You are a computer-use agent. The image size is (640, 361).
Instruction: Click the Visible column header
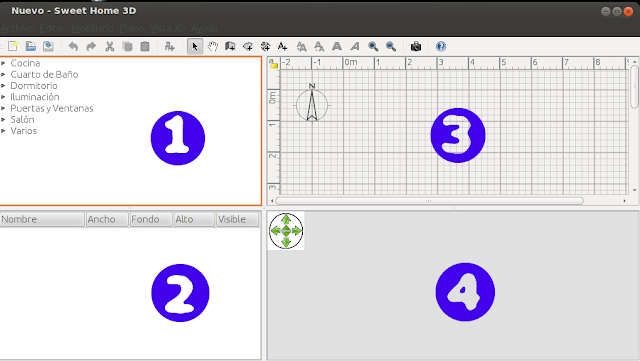237,219
